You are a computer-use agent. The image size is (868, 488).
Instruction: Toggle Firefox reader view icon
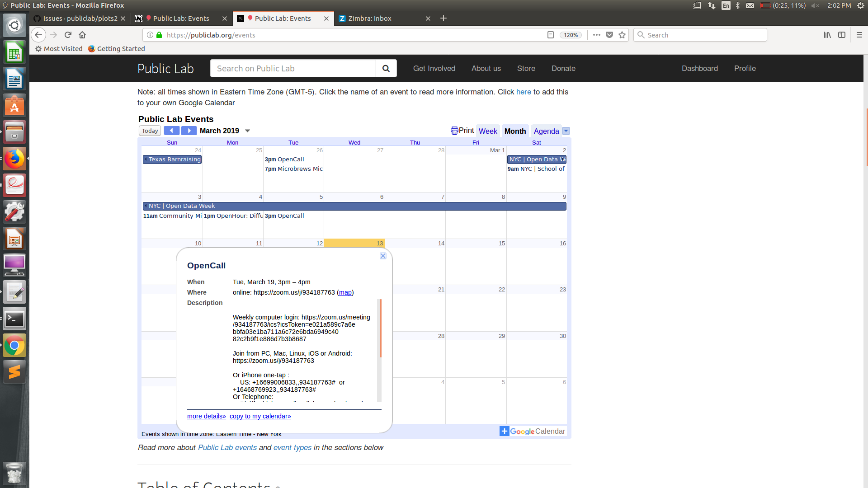pos(550,35)
